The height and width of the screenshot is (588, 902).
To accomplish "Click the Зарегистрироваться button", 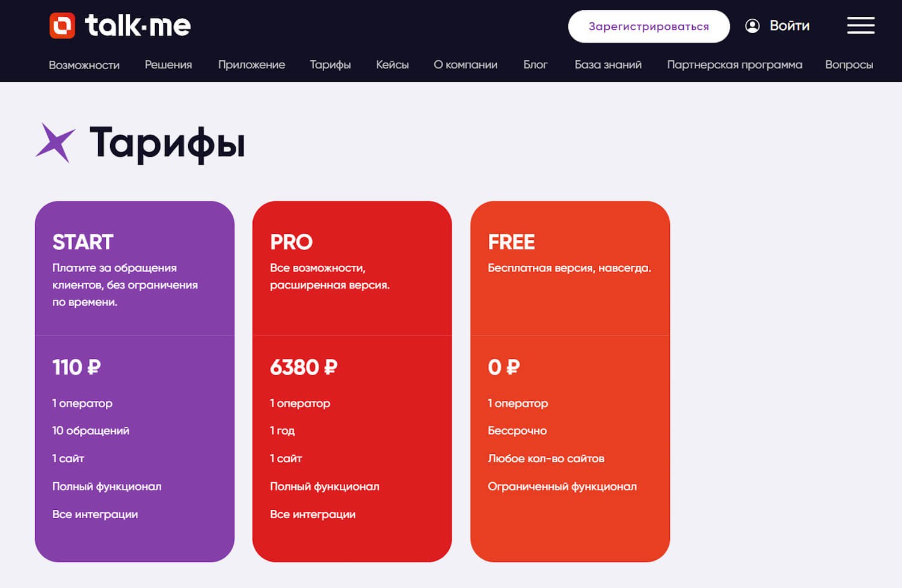I will (648, 26).
